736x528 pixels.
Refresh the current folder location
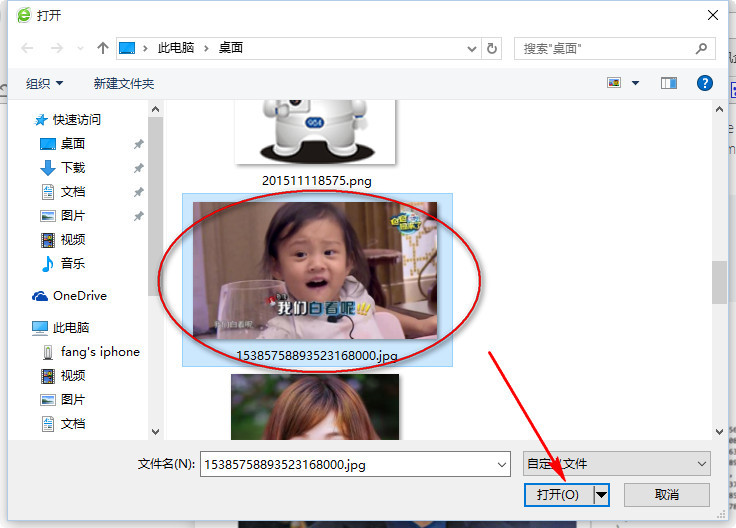[x=491, y=48]
